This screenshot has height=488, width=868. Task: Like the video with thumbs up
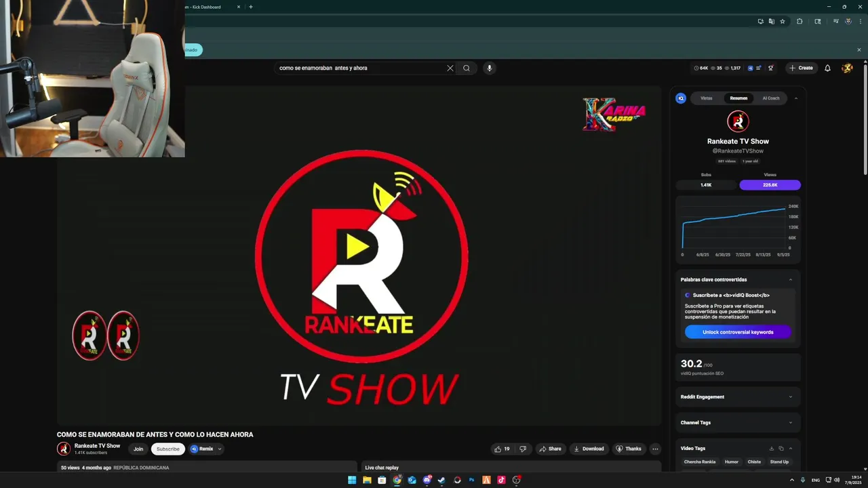coord(502,449)
